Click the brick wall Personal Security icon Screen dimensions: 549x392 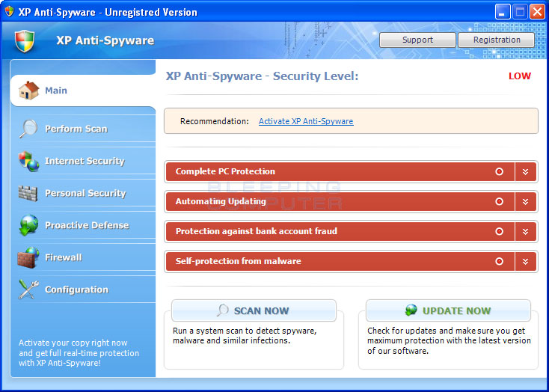click(28, 193)
